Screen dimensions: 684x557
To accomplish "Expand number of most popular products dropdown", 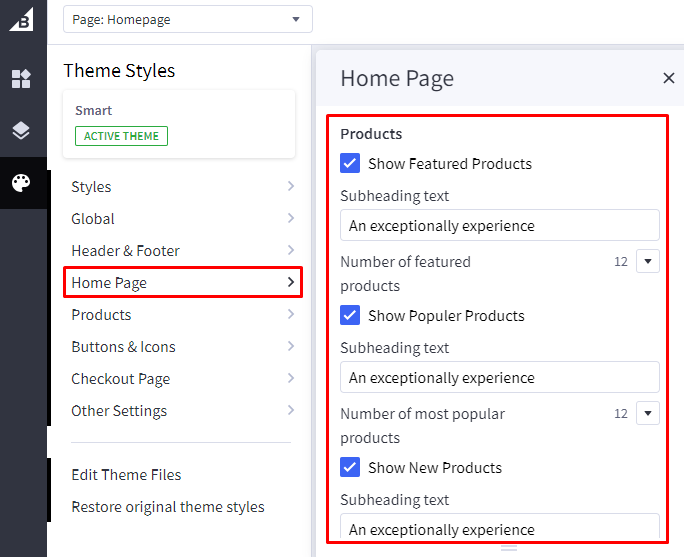I will 648,414.
